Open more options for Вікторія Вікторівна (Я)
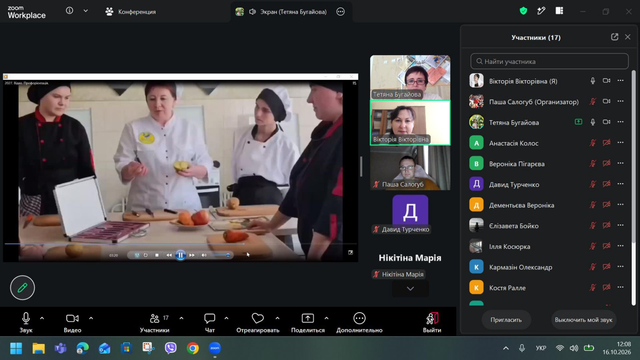This screenshot has height=360, width=640. click(620, 81)
